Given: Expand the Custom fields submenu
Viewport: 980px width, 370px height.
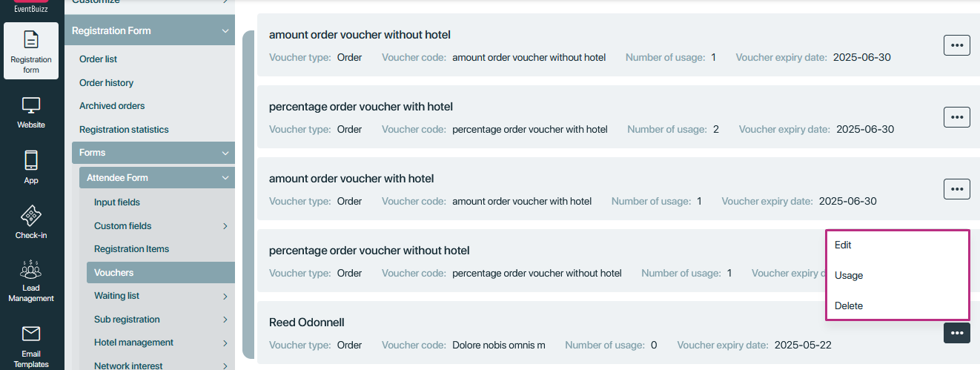Looking at the screenshot, I should click(x=225, y=226).
